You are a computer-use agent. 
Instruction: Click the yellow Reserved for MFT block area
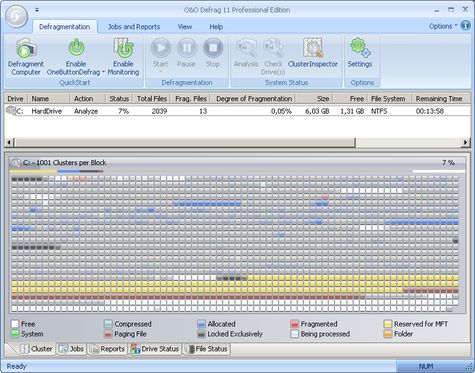coord(235,284)
